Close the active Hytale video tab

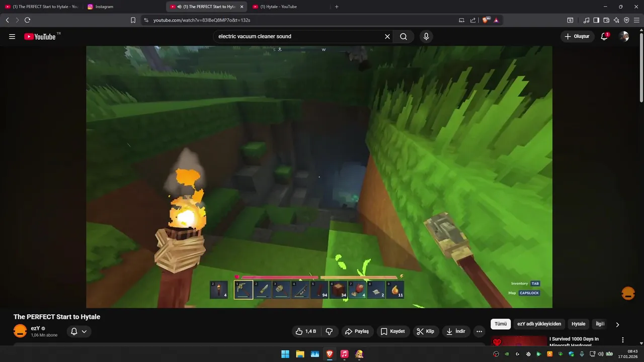(242, 7)
